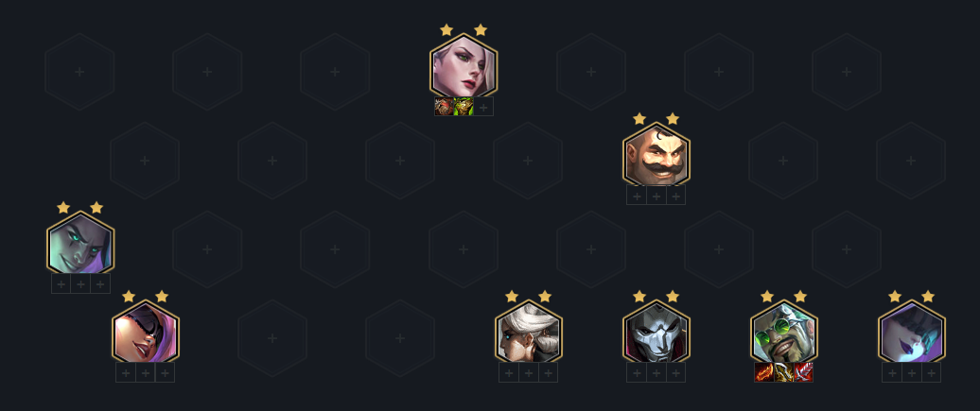The image size is (980, 411).
Task: Add item in Jhin's middle empty item slot
Action: click(x=656, y=372)
